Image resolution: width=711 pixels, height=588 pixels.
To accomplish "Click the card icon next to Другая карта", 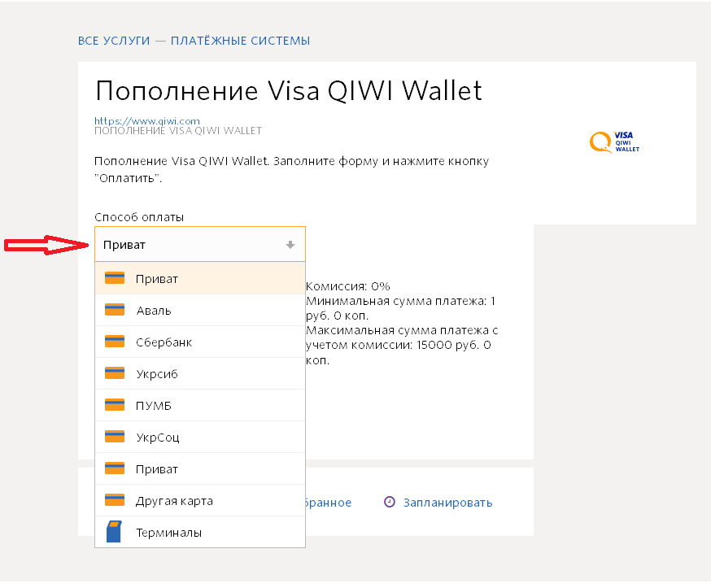I will 115,500.
